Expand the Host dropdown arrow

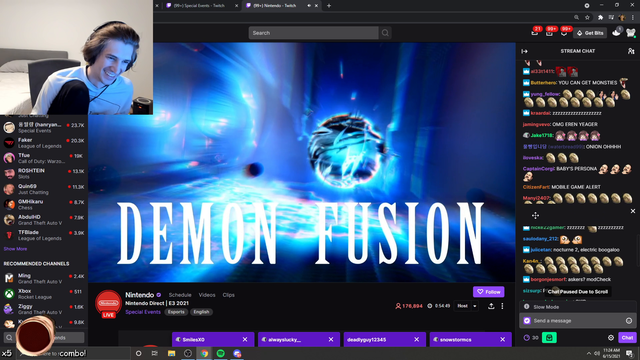click(475, 306)
